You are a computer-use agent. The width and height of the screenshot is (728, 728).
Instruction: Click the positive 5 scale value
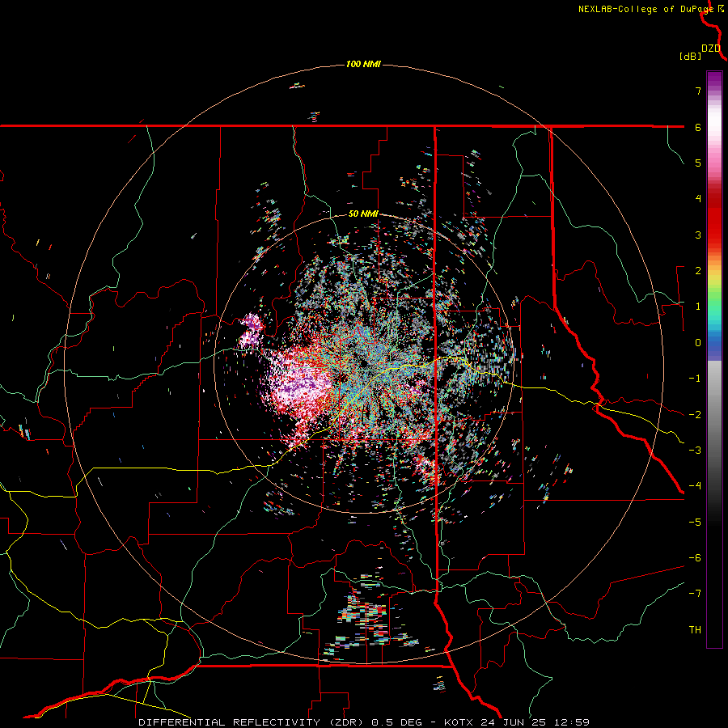click(698, 163)
